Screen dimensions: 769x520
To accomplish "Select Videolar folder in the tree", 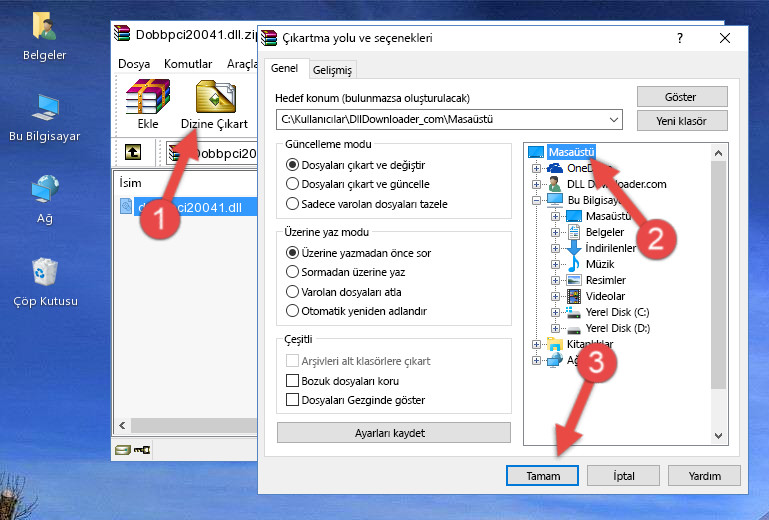I will click(x=605, y=296).
